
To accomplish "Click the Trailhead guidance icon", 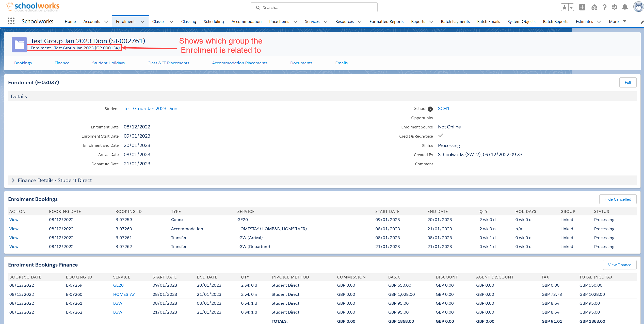I will click(x=594, y=7).
